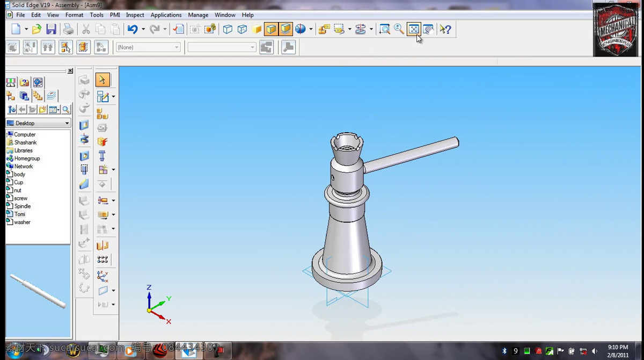Switch to the Assembly PathFinder tab icon

[11, 96]
